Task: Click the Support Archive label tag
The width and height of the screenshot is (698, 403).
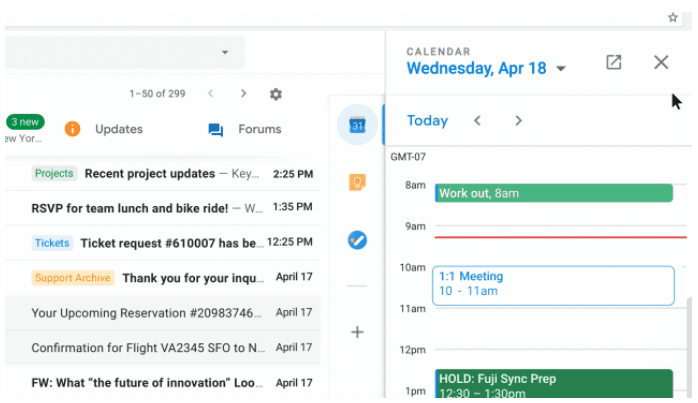Action: (73, 278)
